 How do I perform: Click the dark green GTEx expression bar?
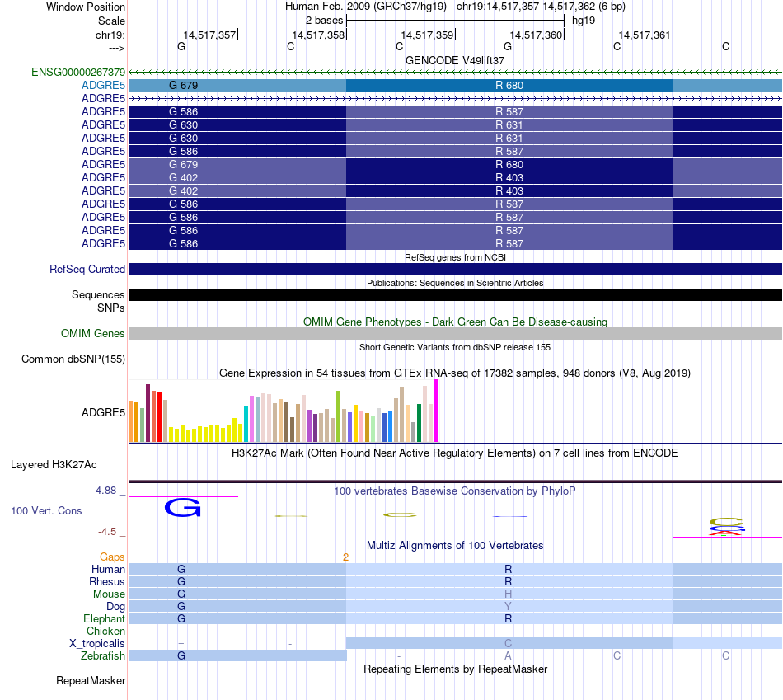click(419, 423)
